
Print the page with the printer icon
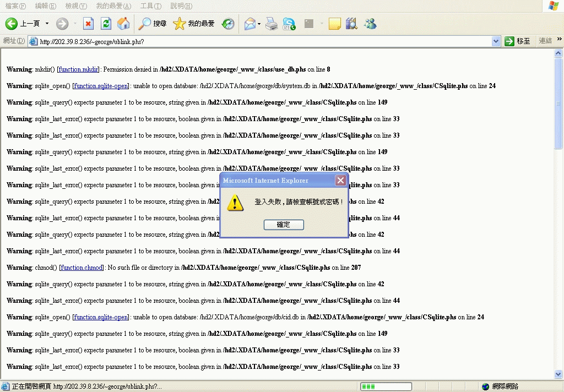coord(272,24)
